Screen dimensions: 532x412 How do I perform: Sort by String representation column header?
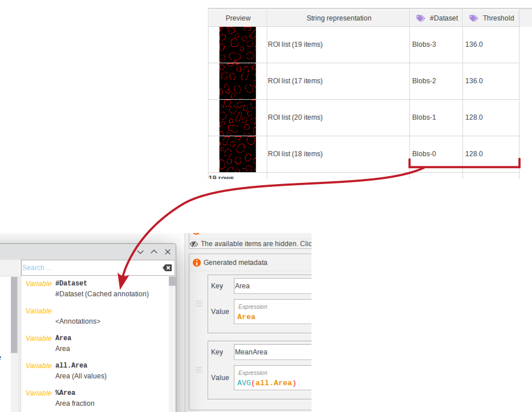[x=339, y=18]
